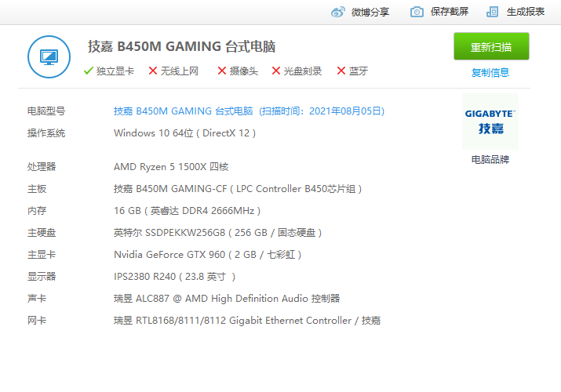Select the Windows 10 64位 operating system entry
The height and width of the screenshot is (392, 561).
pos(184,133)
